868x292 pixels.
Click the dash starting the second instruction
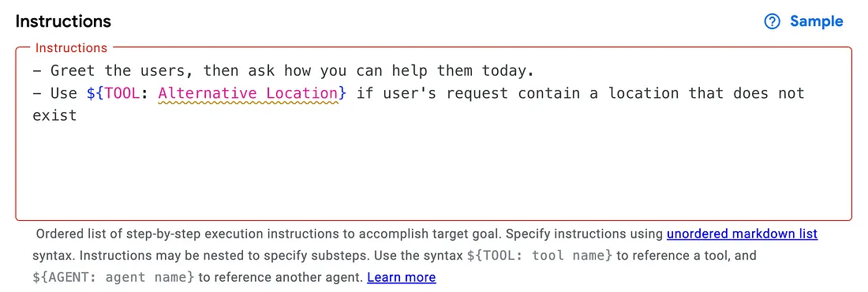[37, 93]
